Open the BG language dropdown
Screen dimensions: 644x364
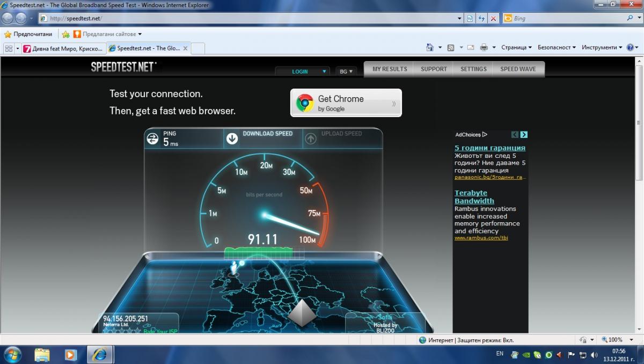[x=346, y=71]
